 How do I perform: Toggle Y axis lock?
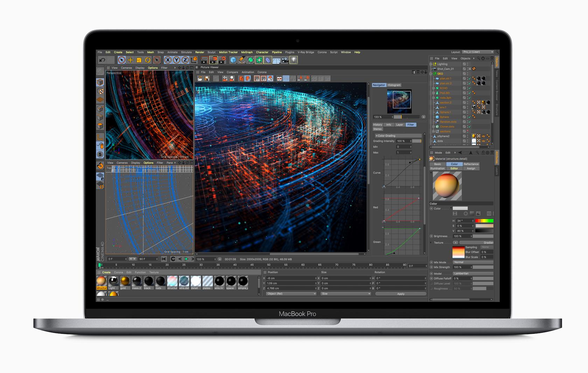coord(176,60)
